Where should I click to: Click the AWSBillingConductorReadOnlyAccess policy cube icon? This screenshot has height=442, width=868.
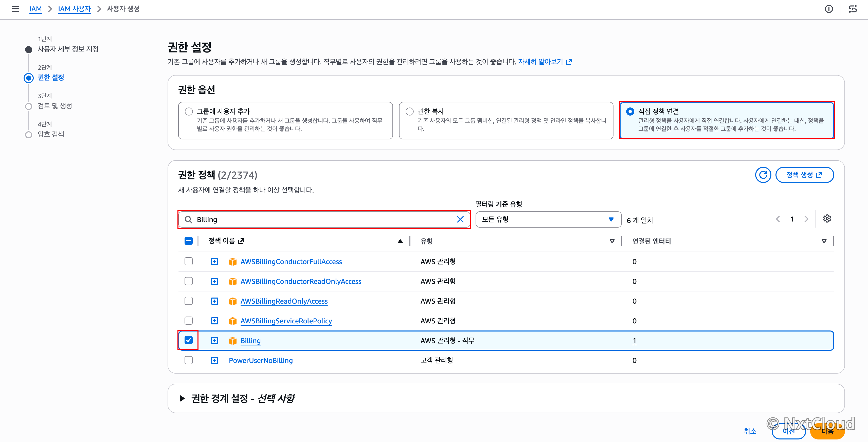pyautogui.click(x=232, y=281)
